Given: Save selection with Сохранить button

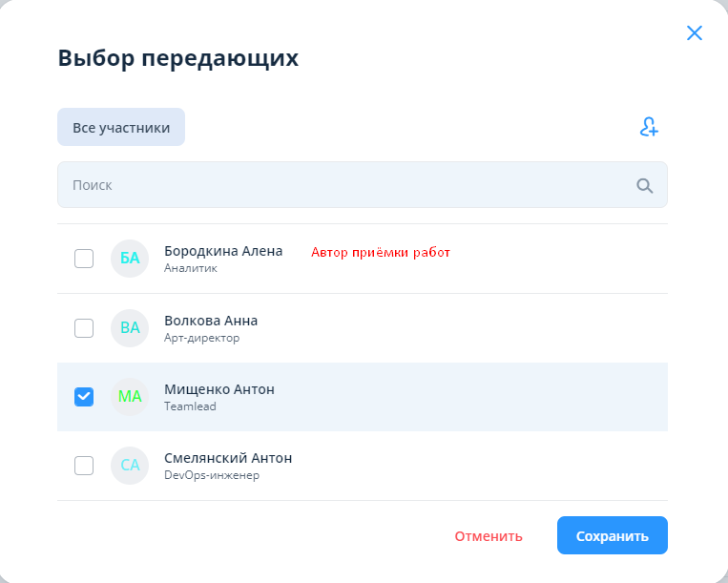Looking at the screenshot, I should [612, 535].
